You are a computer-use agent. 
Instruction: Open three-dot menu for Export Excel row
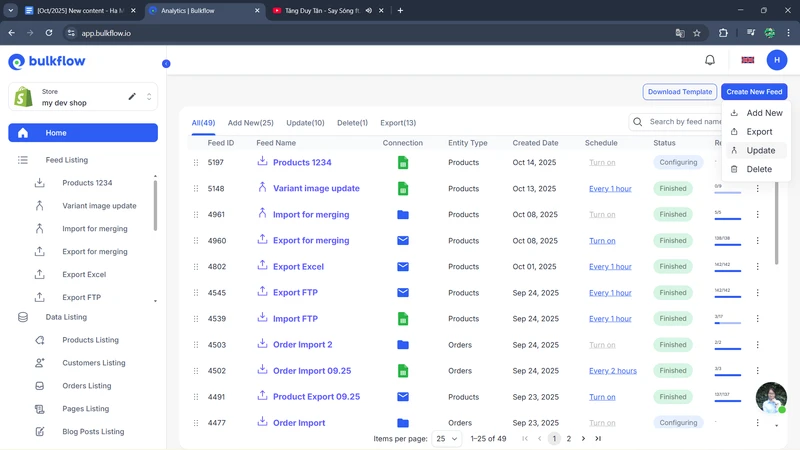pos(757,266)
